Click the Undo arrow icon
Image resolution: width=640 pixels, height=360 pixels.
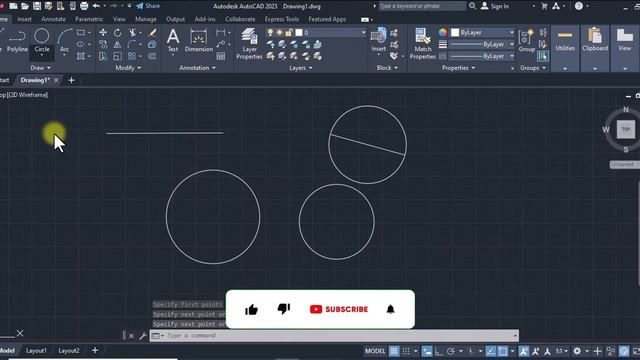96,6
